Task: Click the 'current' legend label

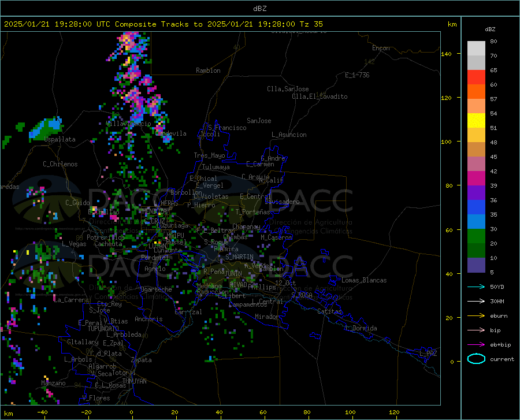Action: (502, 359)
